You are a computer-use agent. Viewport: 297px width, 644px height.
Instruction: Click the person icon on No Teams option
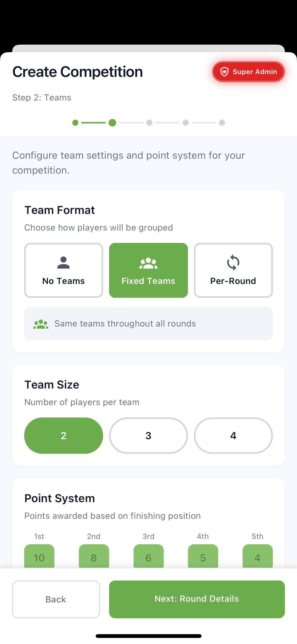63,263
